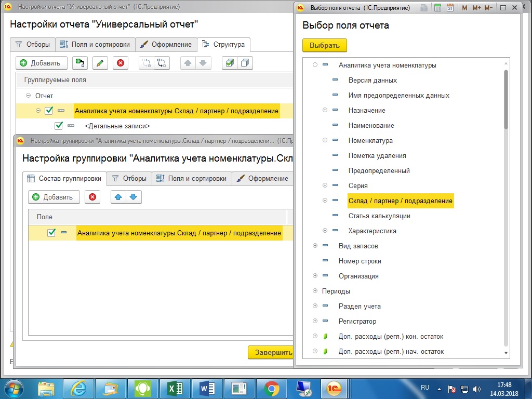Expand the Организация tree node
Viewport: 532px width, 399px height.
[315, 276]
